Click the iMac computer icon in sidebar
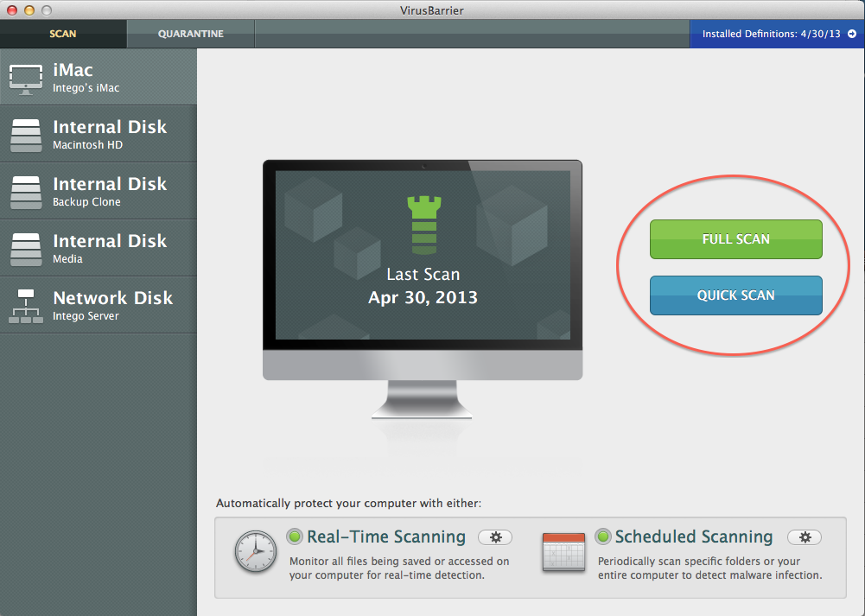This screenshot has width=865, height=616. point(25,79)
